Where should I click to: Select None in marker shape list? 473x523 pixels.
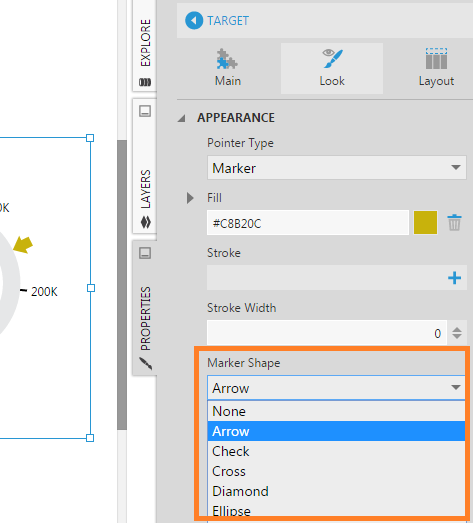[337, 411]
